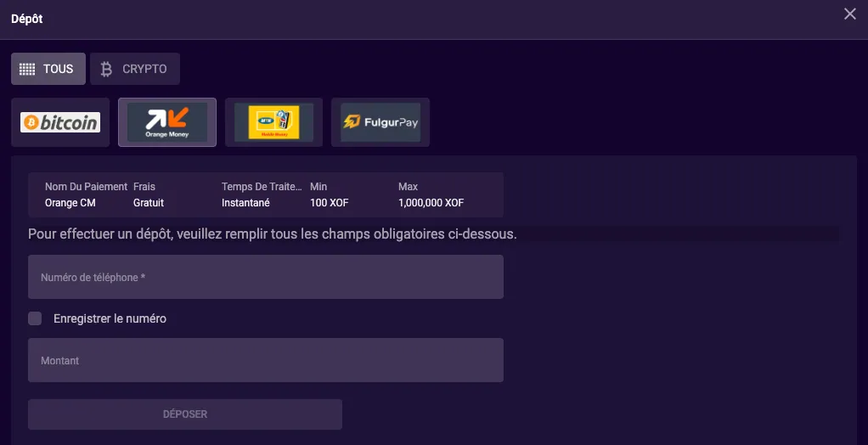Close the Dépôt dialog
This screenshot has width=868, height=445.
[x=849, y=14]
